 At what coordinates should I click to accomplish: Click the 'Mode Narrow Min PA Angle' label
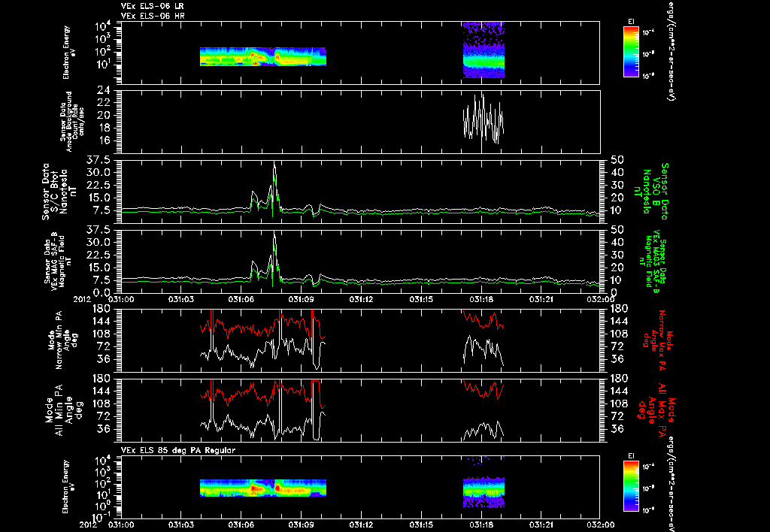click(62, 339)
